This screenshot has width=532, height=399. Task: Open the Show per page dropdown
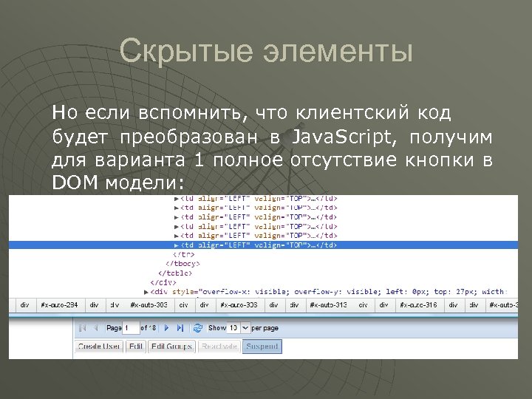pyautogui.click(x=245, y=328)
